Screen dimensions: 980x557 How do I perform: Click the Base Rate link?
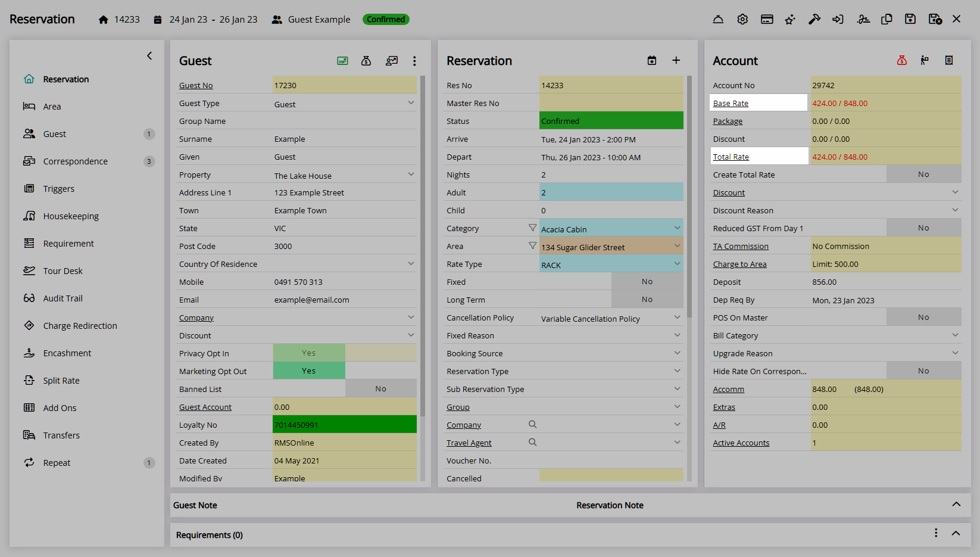(x=731, y=103)
